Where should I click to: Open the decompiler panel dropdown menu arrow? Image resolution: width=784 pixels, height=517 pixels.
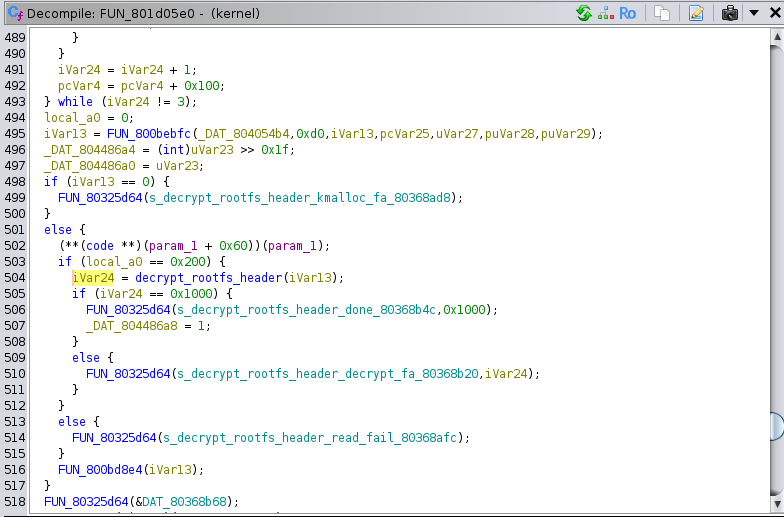pos(754,14)
